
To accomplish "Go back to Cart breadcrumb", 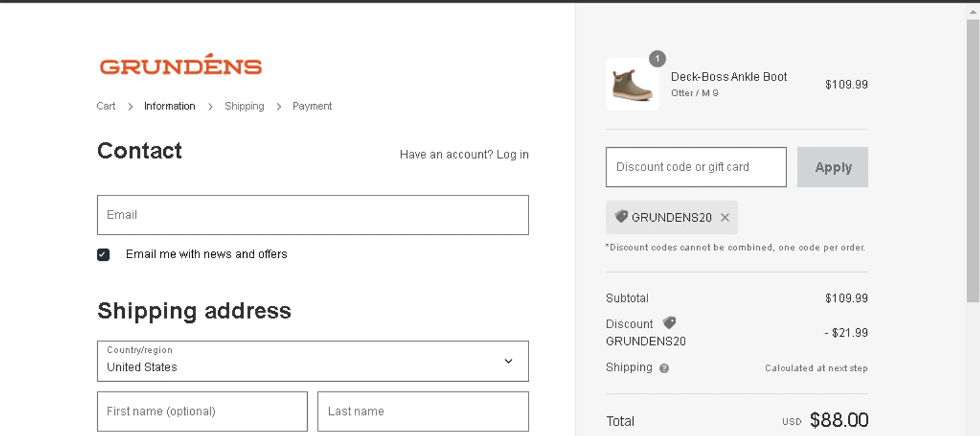I will 106,106.
